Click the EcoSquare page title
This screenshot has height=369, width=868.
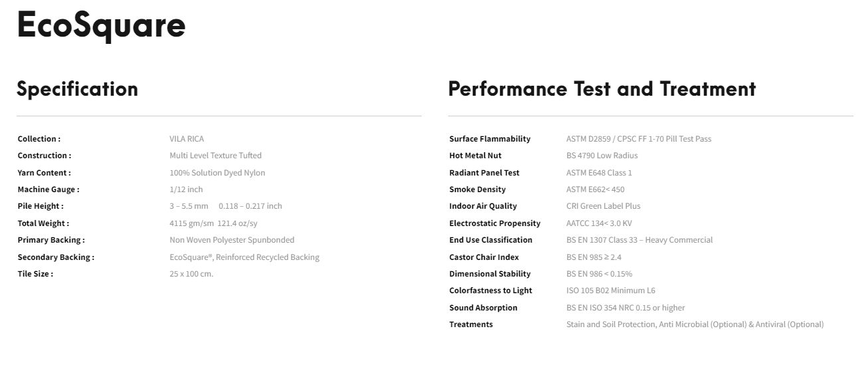101,25
